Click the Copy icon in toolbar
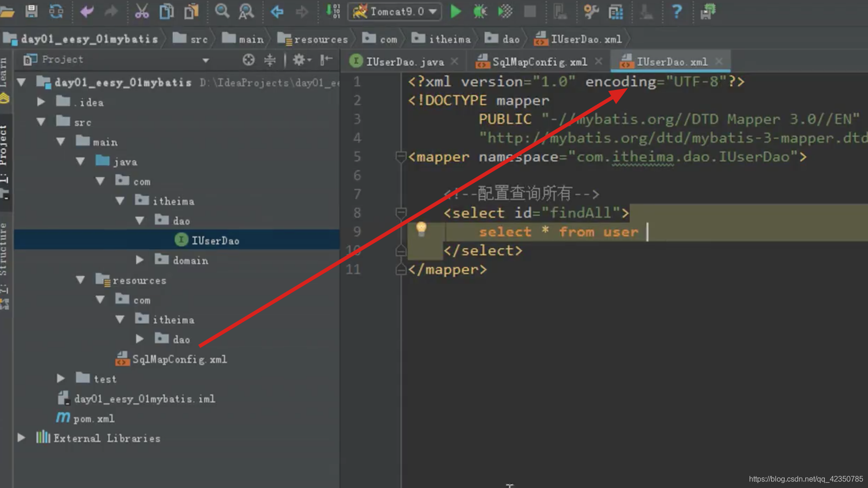The width and height of the screenshot is (868, 488). [166, 11]
